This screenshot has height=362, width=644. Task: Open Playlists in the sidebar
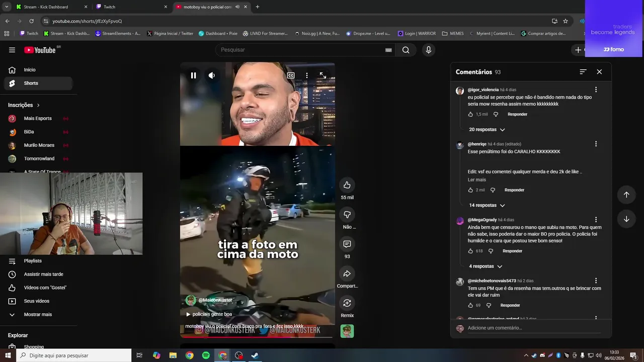point(38,261)
